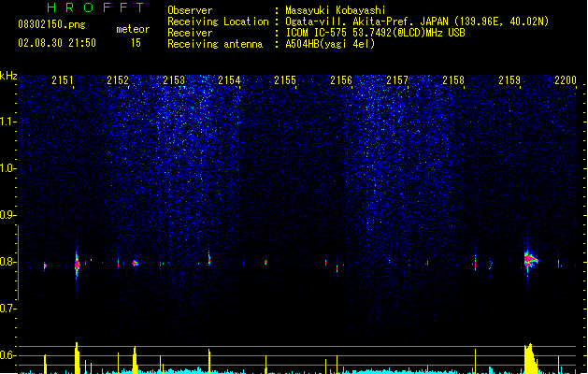The width and height of the screenshot is (588, 374).
Task: Click the tall yellow power peak after 2151
Action: [x=77, y=358]
